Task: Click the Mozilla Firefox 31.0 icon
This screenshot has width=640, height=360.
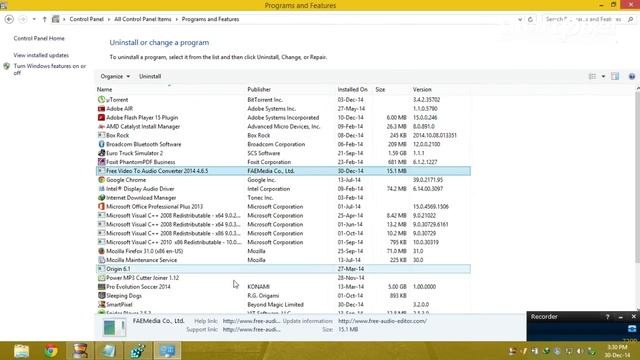Action: point(101,251)
